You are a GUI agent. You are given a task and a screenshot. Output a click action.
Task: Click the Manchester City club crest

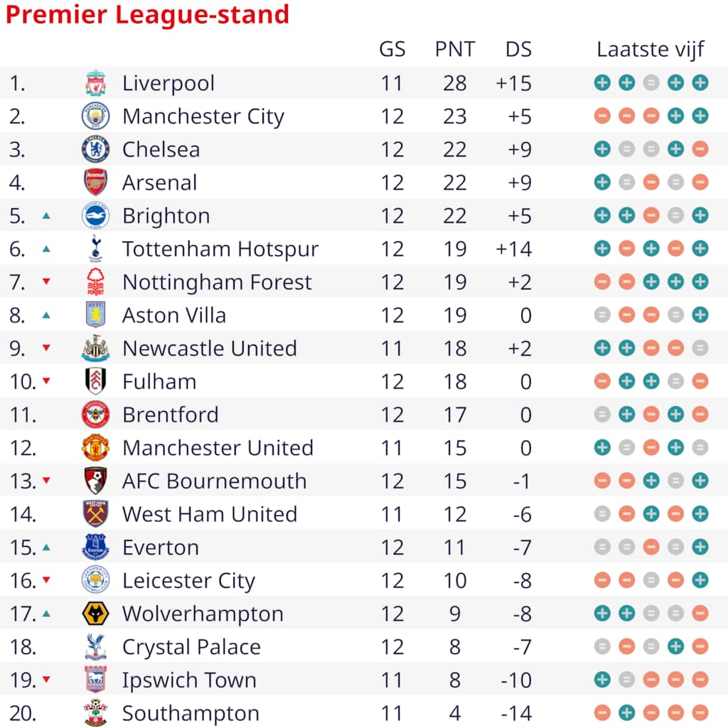pyautogui.click(x=96, y=116)
